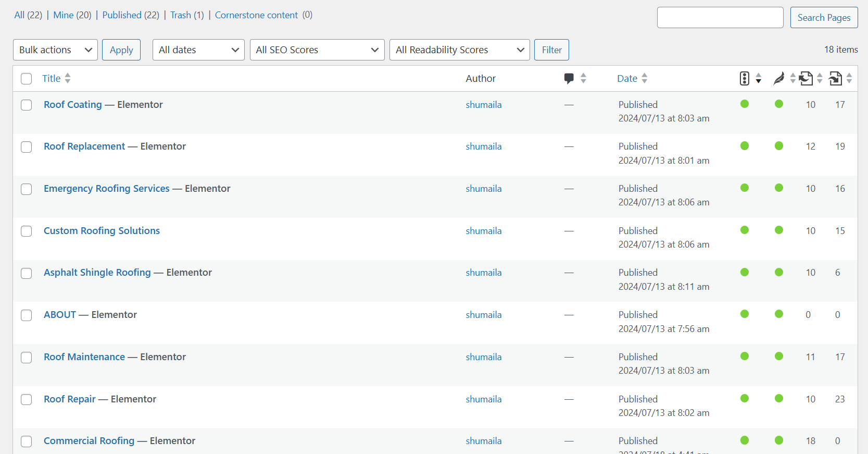Expand the All SEO Scores dropdown

pyautogui.click(x=317, y=50)
